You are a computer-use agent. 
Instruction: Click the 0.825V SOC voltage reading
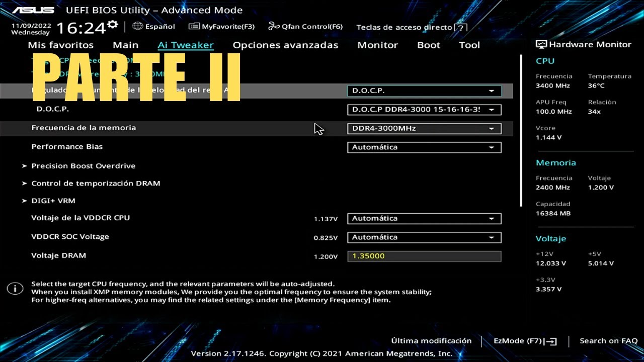click(x=326, y=238)
